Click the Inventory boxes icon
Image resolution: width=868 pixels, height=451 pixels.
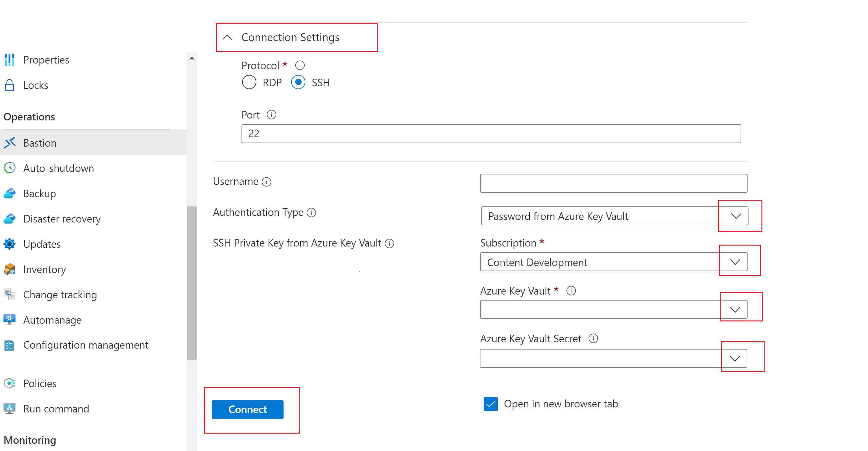pyautogui.click(x=9, y=269)
